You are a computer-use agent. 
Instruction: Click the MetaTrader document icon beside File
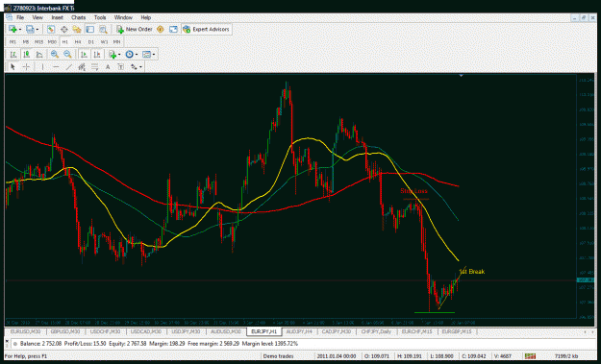coord(9,17)
